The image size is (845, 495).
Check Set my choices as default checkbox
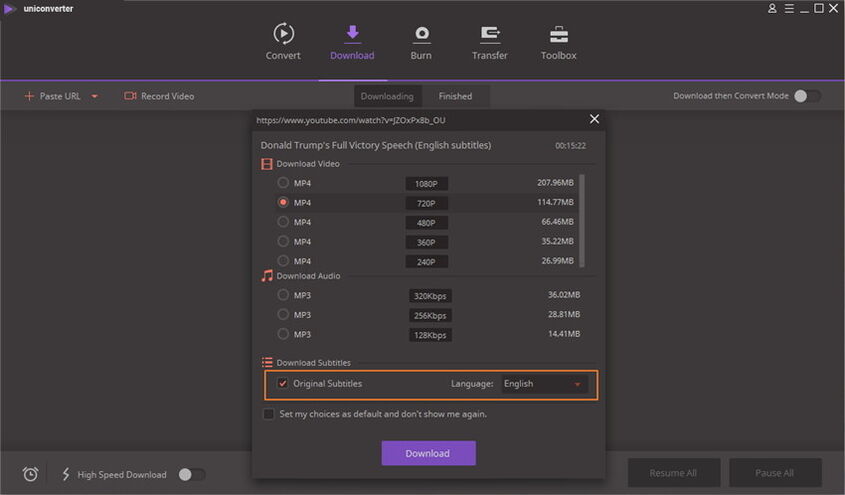(x=268, y=414)
